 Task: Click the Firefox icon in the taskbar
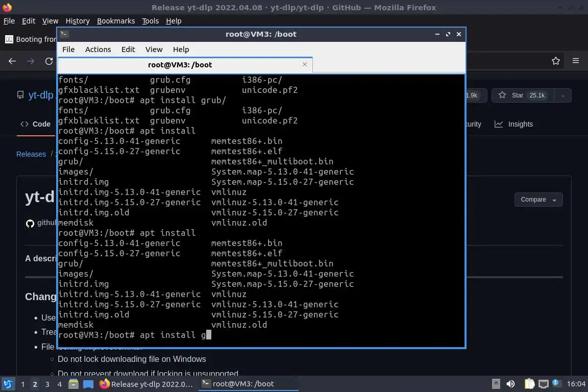[104, 384]
